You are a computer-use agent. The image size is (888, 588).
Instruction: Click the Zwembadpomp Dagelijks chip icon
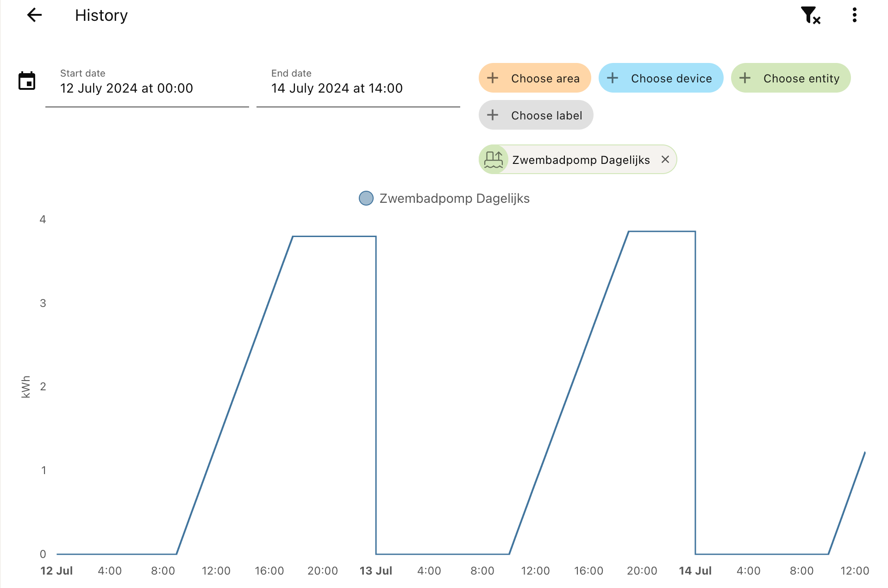[494, 159]
